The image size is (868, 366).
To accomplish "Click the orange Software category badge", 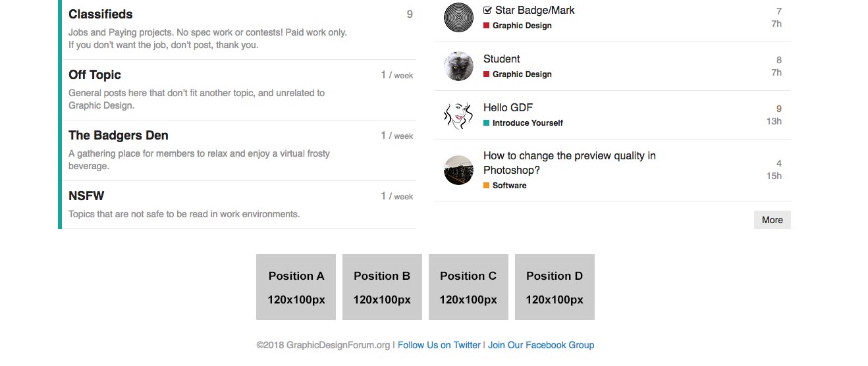I will (505, 186).
